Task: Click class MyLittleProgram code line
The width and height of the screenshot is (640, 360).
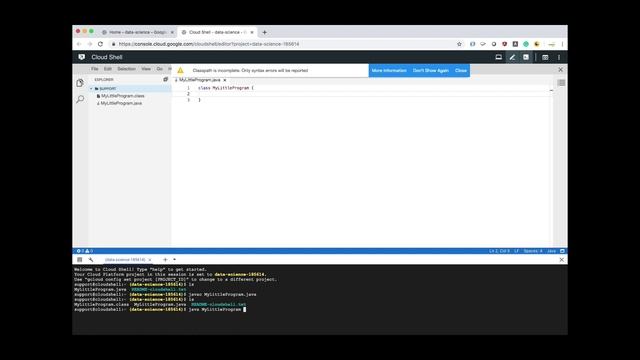Action: 226,88
